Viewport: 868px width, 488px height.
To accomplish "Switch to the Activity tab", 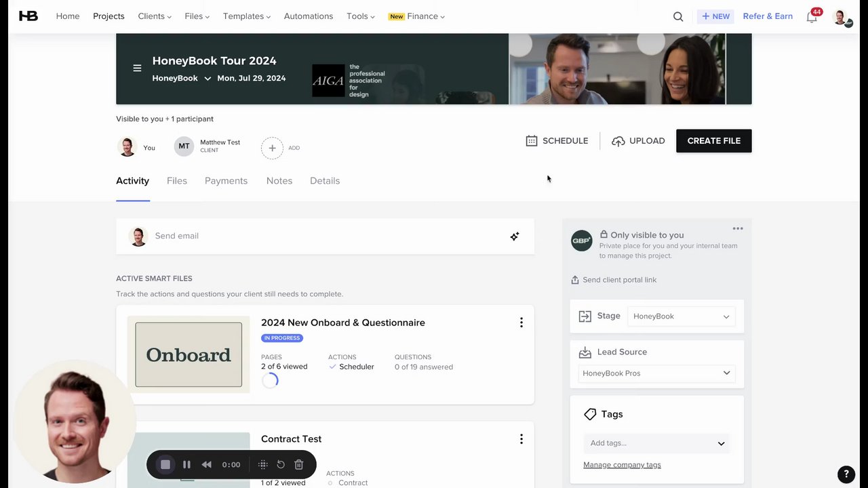I will (x=132, y=181).
